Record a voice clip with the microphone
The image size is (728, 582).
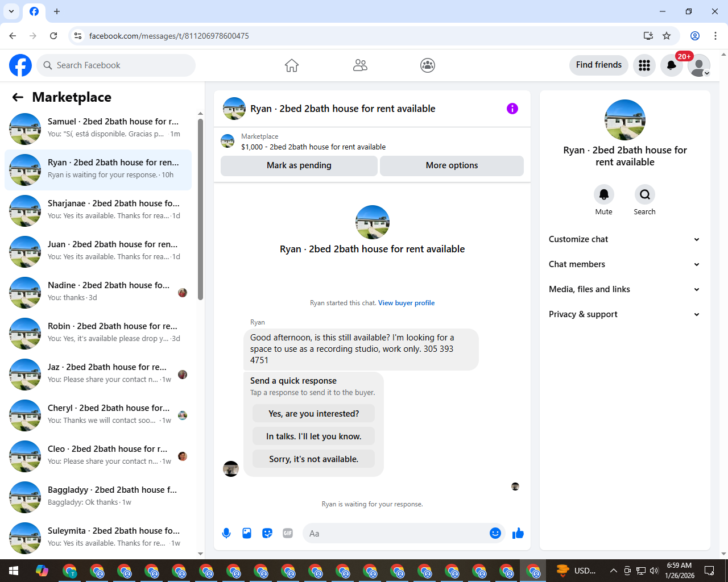point(226,533)
